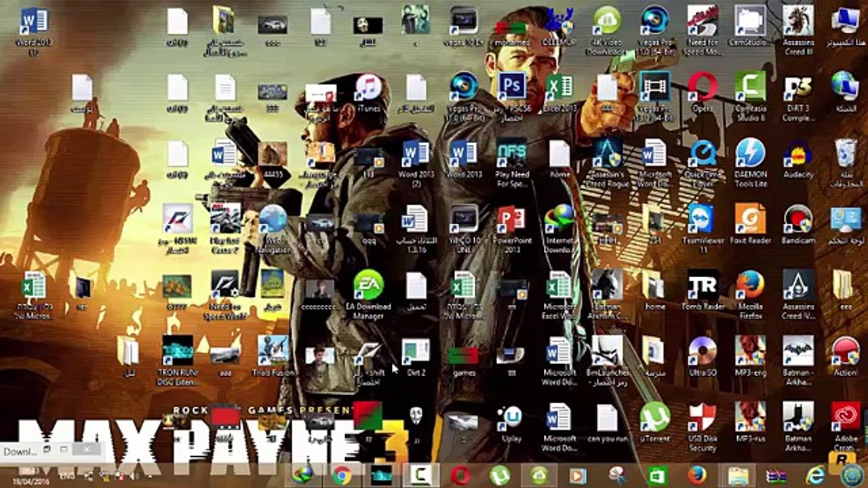Open Need for Speed Most Wanted shortcut

tap(703, 31)
